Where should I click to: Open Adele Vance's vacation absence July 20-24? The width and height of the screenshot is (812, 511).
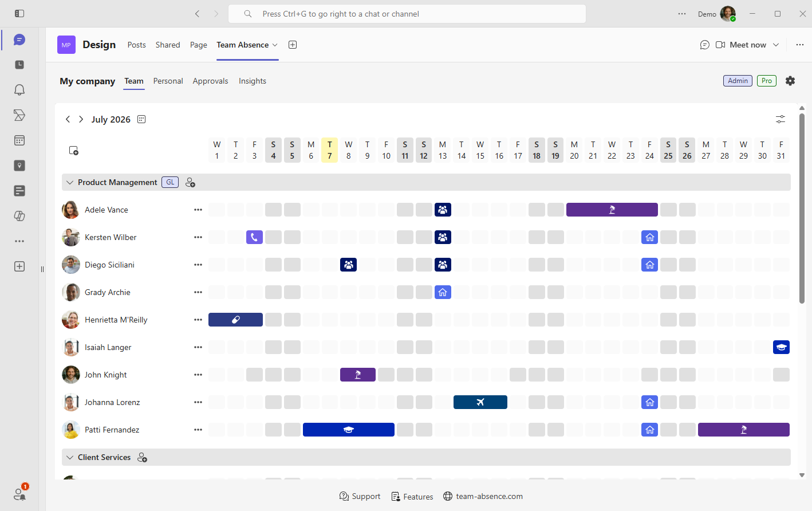(x=612, y=210)
